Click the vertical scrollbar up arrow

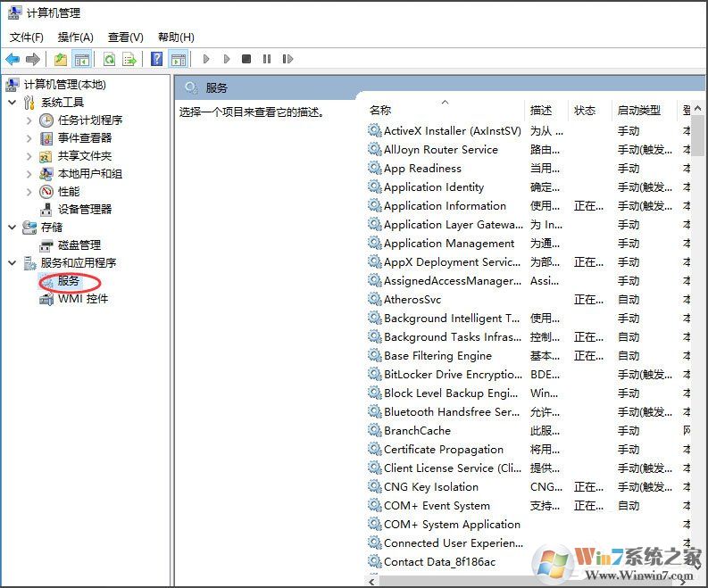[x=698, y=108]
